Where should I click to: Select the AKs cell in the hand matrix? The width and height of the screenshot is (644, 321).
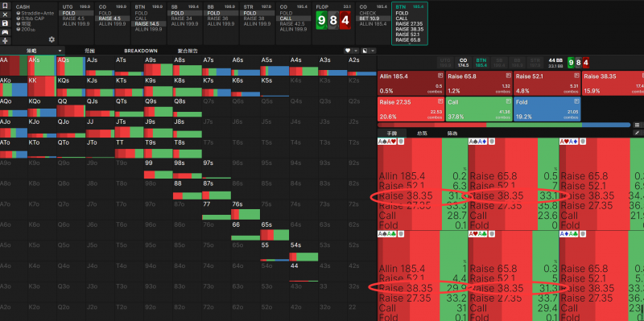tap(42, 66)
